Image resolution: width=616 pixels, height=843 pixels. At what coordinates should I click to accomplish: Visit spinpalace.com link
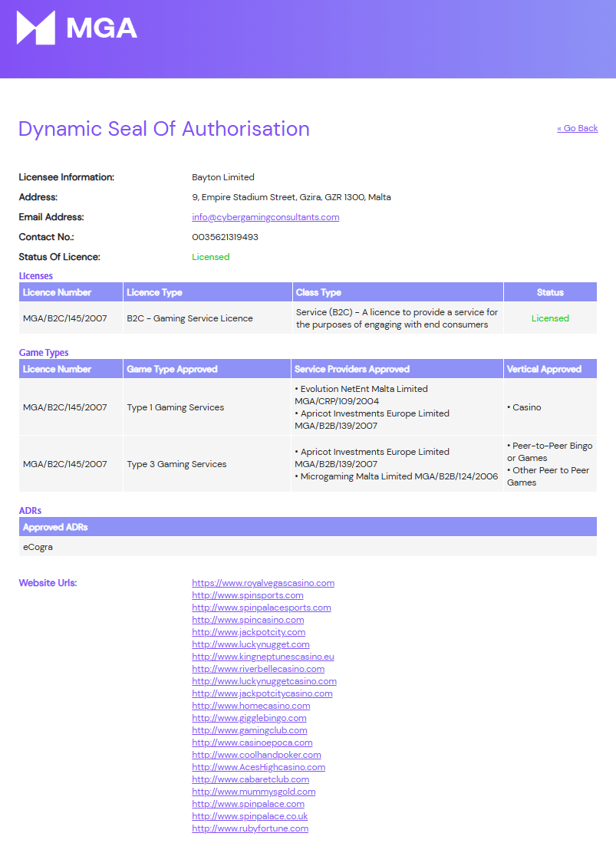coord(248,804)
